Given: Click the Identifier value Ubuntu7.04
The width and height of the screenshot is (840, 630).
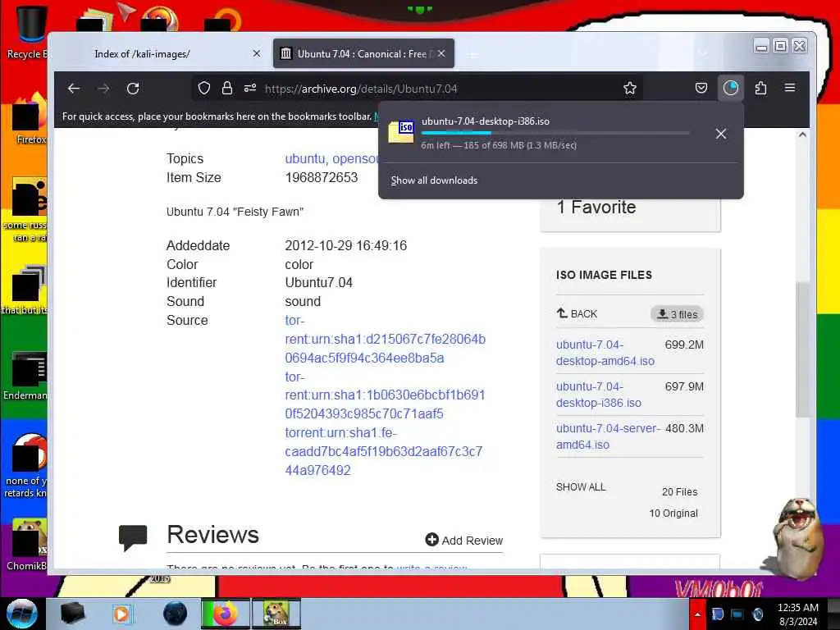Looking at the screenshot, I should (x=319, y=283).
